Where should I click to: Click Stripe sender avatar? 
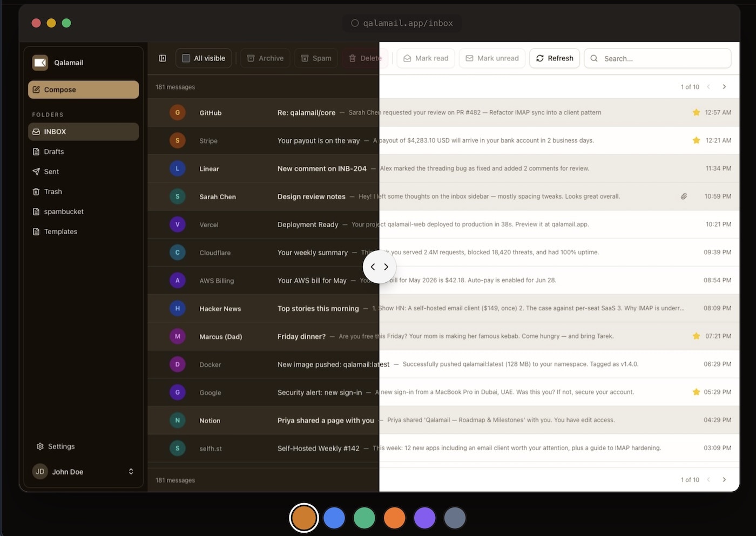178,140
